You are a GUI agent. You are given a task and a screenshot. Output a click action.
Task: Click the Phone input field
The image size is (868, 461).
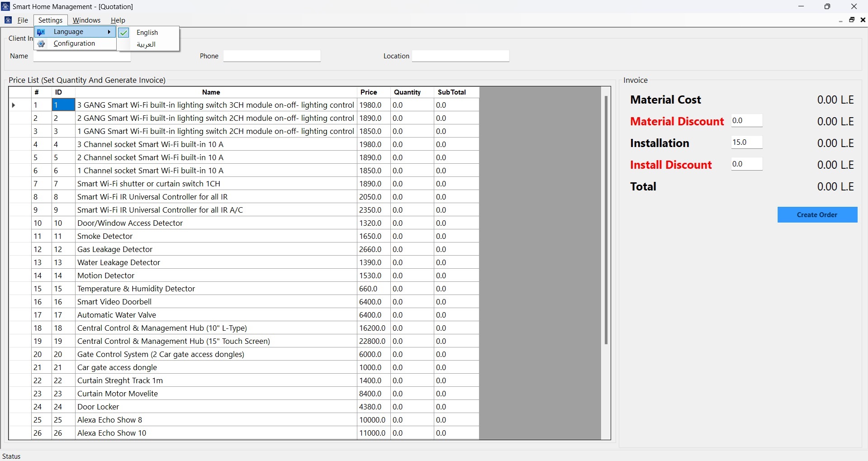272,56
